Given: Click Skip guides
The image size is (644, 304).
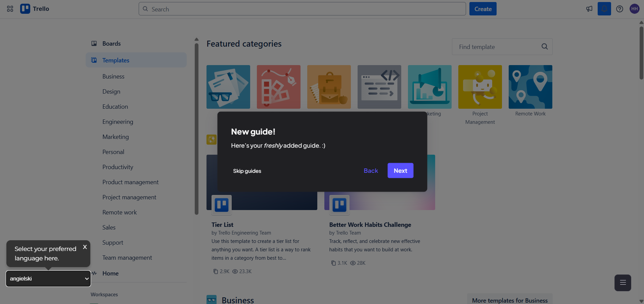Looking at the screenshot, I should pyautogui.click(x=247, y=171).
